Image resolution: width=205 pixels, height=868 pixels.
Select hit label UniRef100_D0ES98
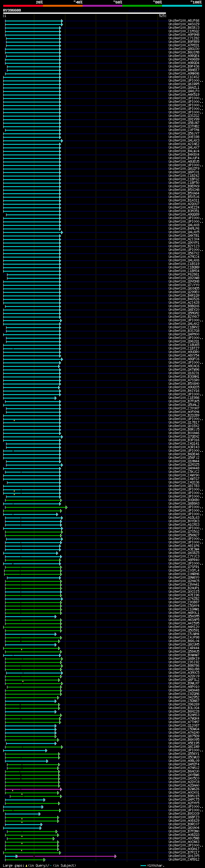pyautogui.click(x=184, y=137)
